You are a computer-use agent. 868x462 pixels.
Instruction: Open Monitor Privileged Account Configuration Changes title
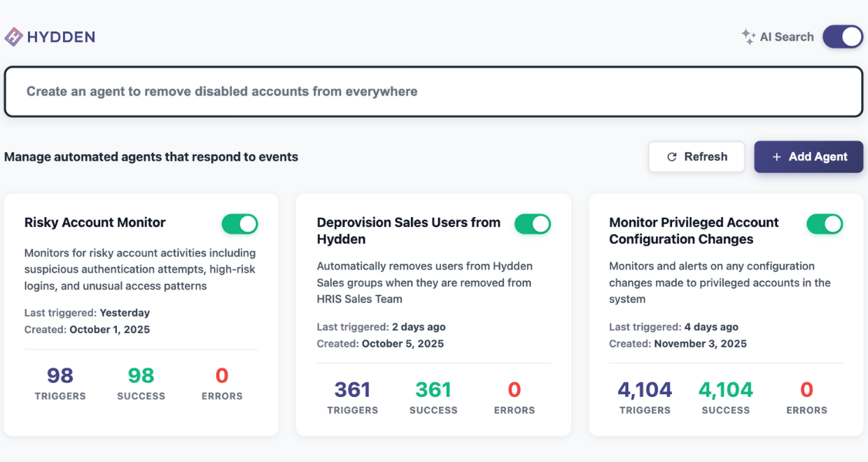[x=694, y=230]
